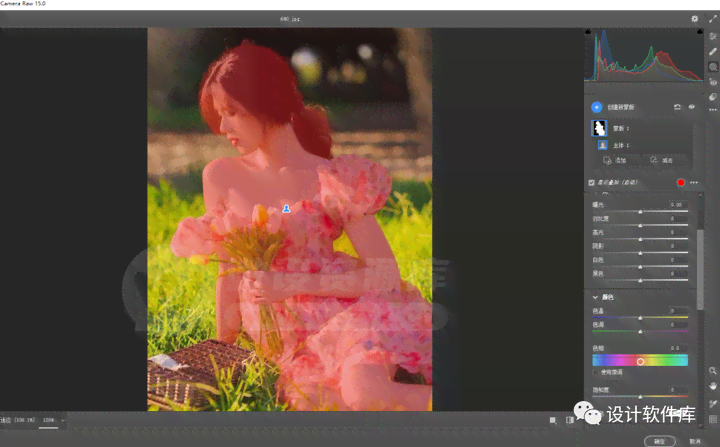Click the Whites slider handle
Viewport: 720px width, 447px height.
640,266
